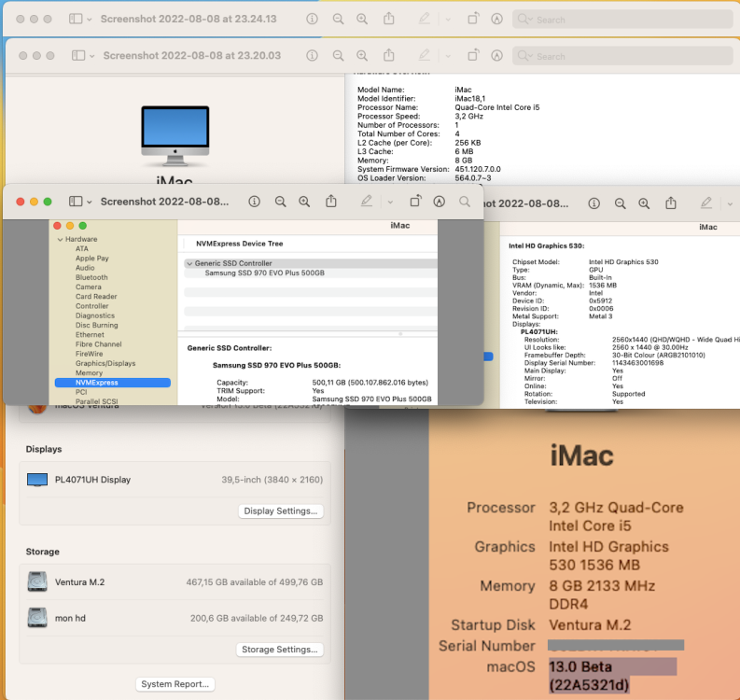Collapse the Generic SSD Controller row
Screen dimensions: 740x700
click(x=189, y=263)
